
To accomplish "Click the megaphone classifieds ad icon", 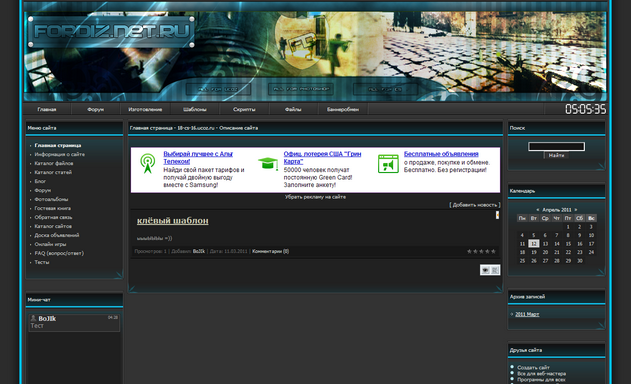I will pyautogui.click(x=388, y=164).
